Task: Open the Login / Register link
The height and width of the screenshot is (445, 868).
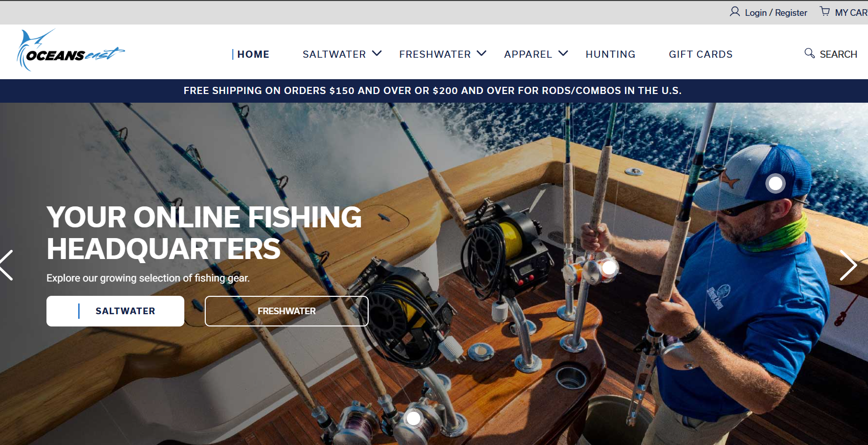Action: click(x=776, y=13)
